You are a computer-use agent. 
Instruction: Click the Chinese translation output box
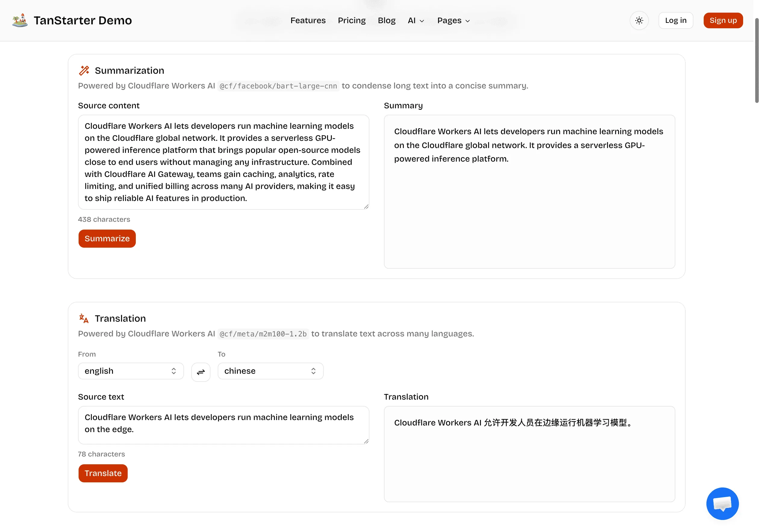pos(530,454)
